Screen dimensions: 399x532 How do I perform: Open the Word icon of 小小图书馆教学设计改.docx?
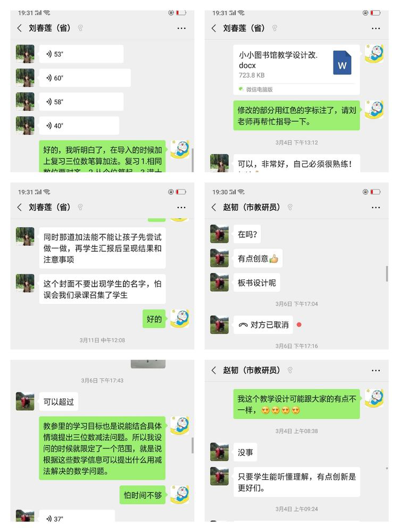point(342,63)
